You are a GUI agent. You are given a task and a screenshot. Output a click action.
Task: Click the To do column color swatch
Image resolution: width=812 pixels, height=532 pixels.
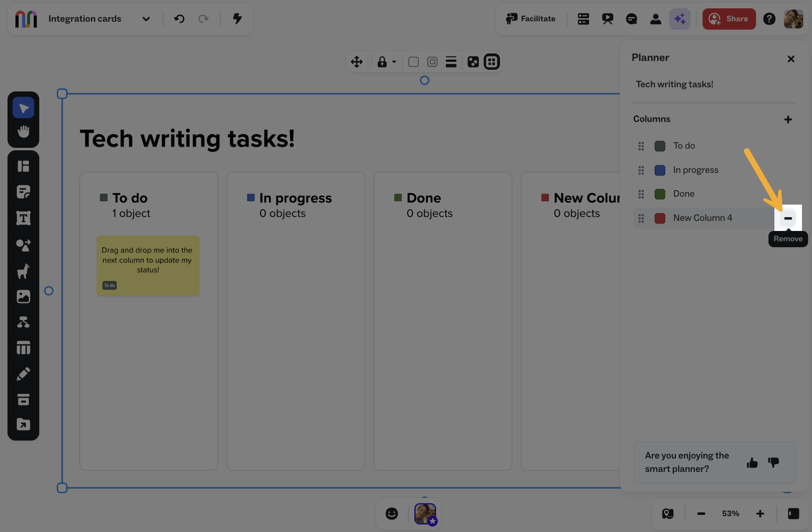pyautogui.click(x=660, y=146)
